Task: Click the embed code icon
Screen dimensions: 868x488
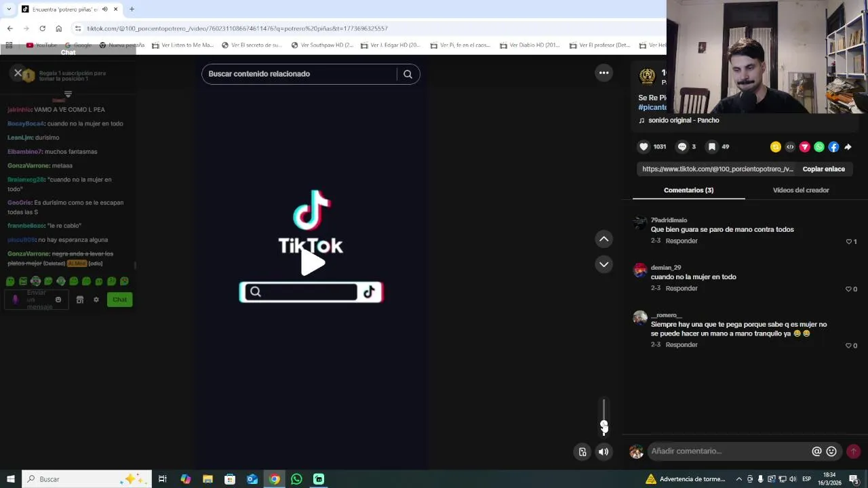Action: [x=790, y=146]
